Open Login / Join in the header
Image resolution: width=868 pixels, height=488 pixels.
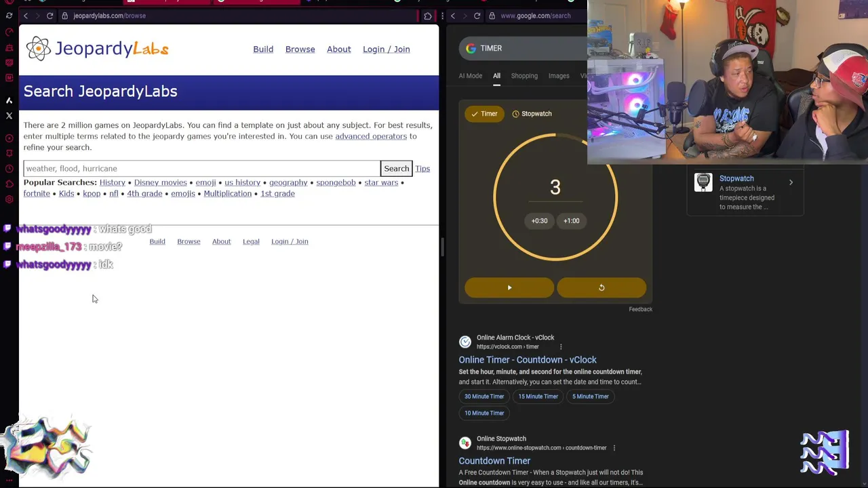click(x=386, y=49)
